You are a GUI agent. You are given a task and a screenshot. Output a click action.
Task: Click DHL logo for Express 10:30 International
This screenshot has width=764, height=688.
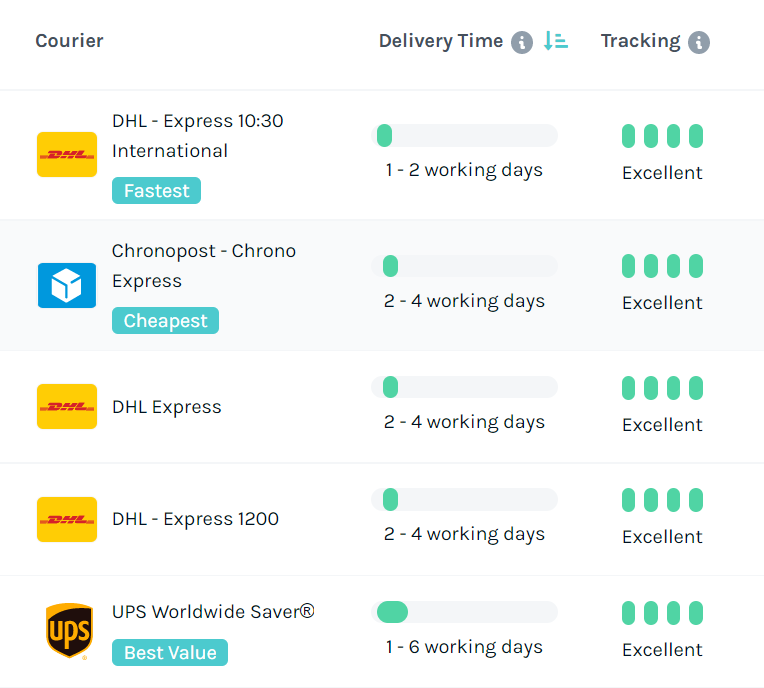[x=67, y=155]
